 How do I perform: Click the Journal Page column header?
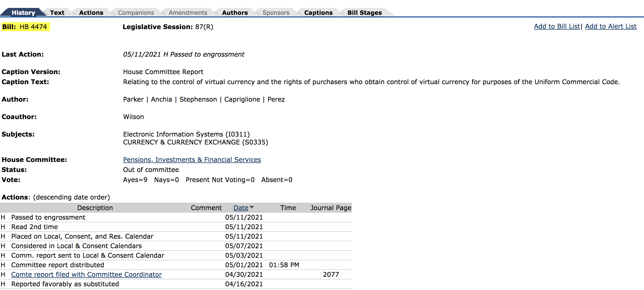tap(331, 208)
